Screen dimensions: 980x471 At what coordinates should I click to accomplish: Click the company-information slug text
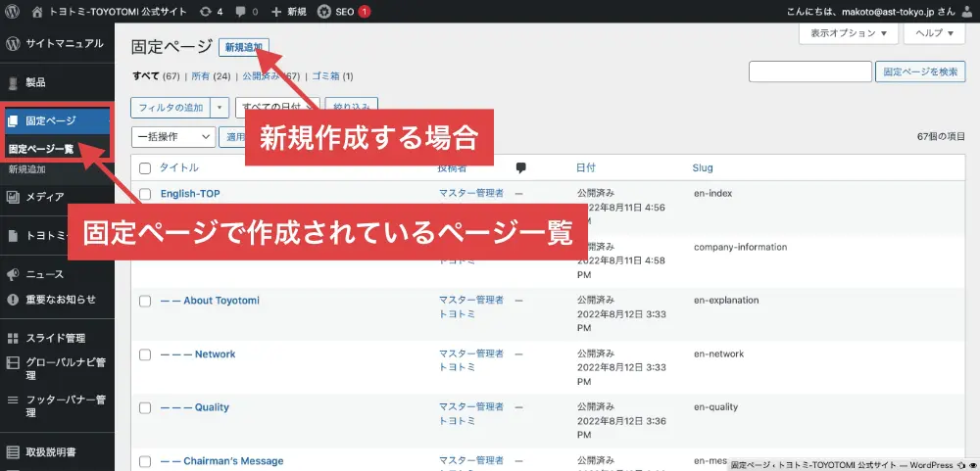tap(740, 247)
